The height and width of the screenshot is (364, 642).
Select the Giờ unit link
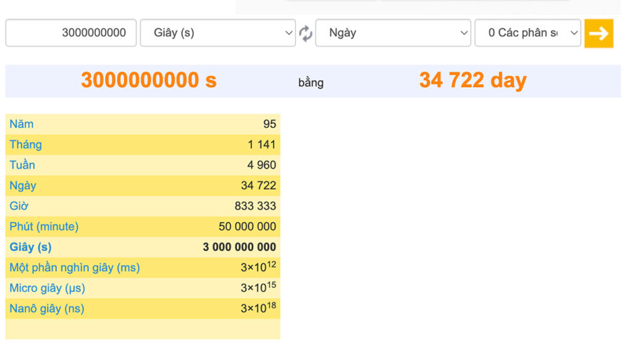19,206
